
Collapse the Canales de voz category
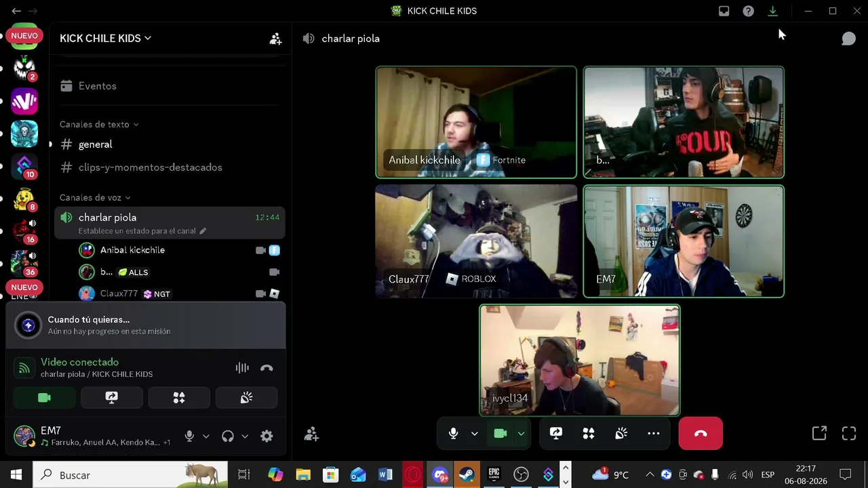95,198
